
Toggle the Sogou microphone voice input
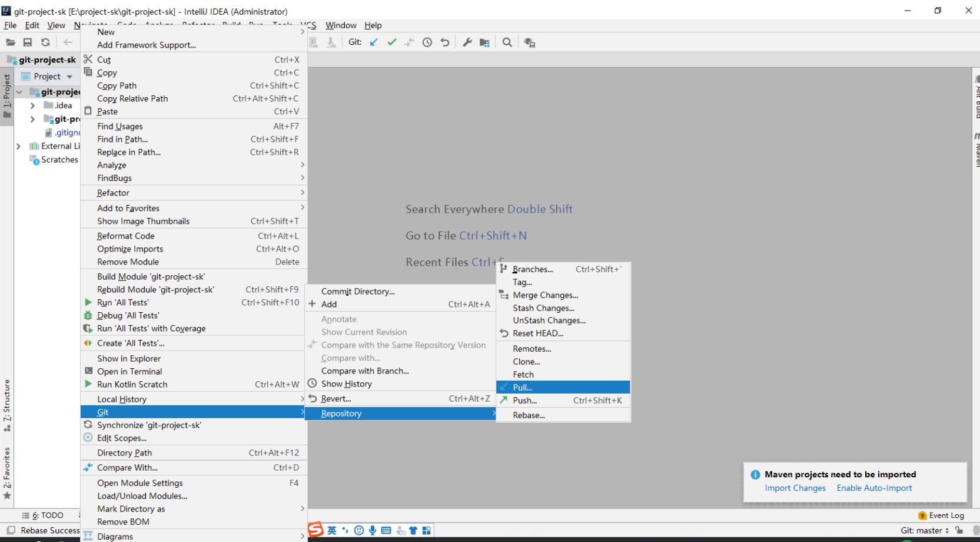pos(373,530)
